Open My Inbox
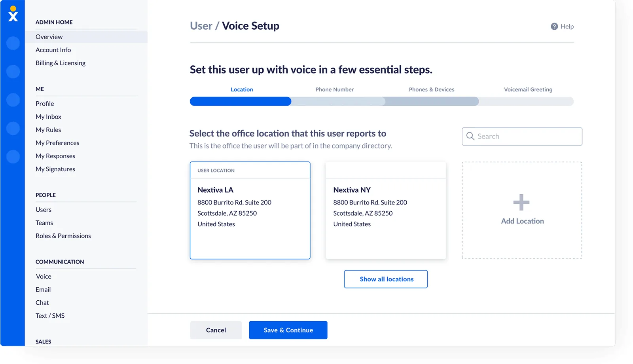Viewport: 633px width, 364px height. point(48,117)
